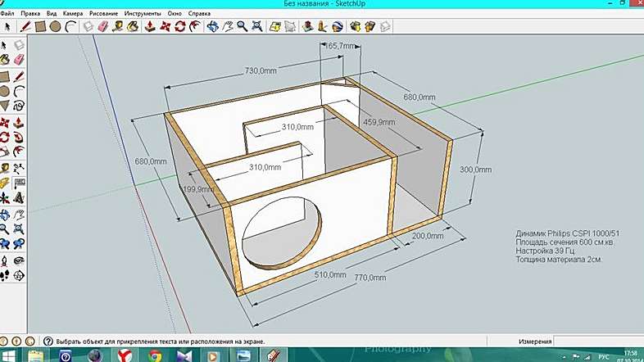Screen dimensions: 644x362
Task: Open the Photo Textures tool
Action: 323,27
